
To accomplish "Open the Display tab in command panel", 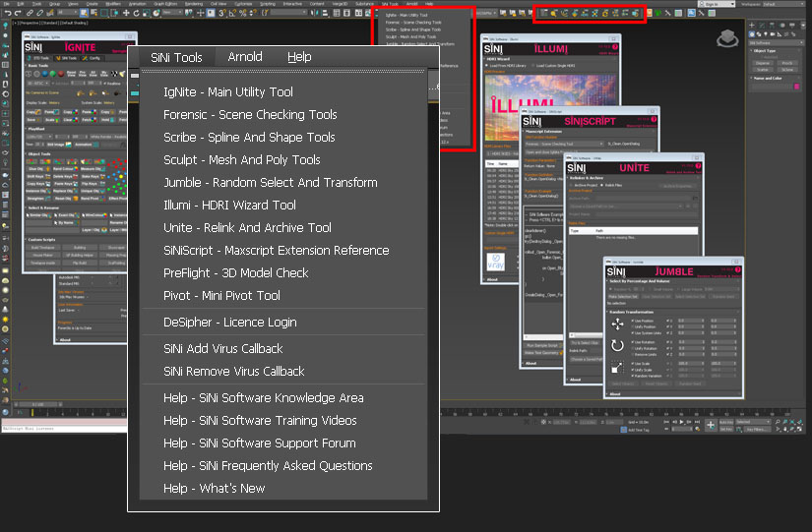I will pos(791,25).
